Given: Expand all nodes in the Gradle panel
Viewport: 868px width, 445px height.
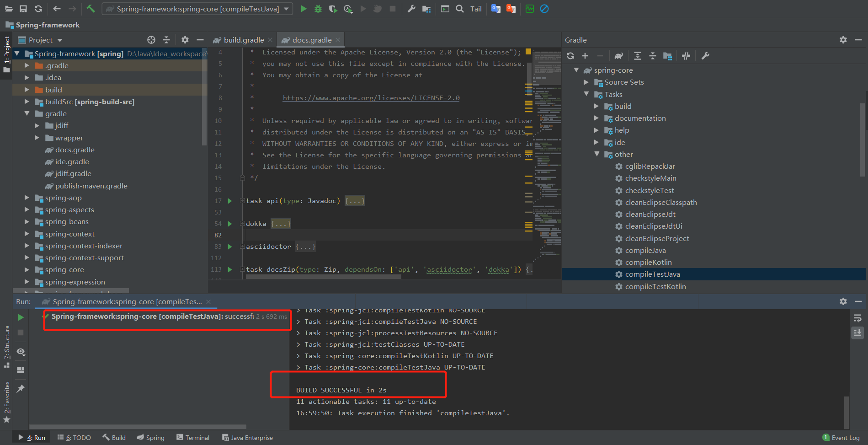Looking at the screenshot, I should (x=638, y=56).
